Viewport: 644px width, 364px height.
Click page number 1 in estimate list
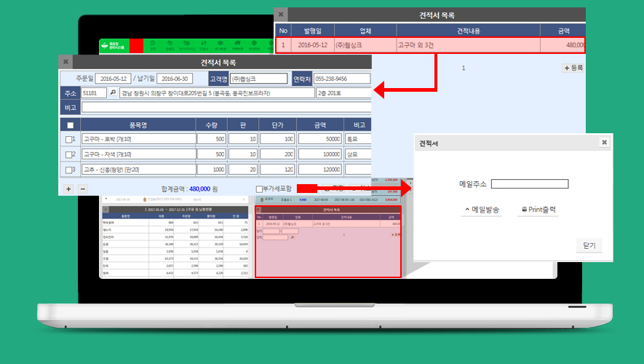click(464, 68)
